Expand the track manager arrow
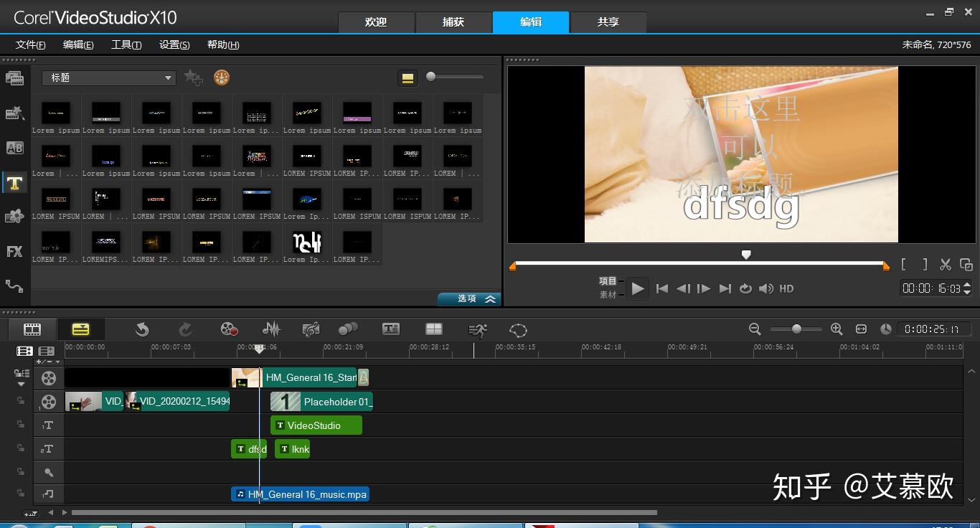 (x=21, y=384)
